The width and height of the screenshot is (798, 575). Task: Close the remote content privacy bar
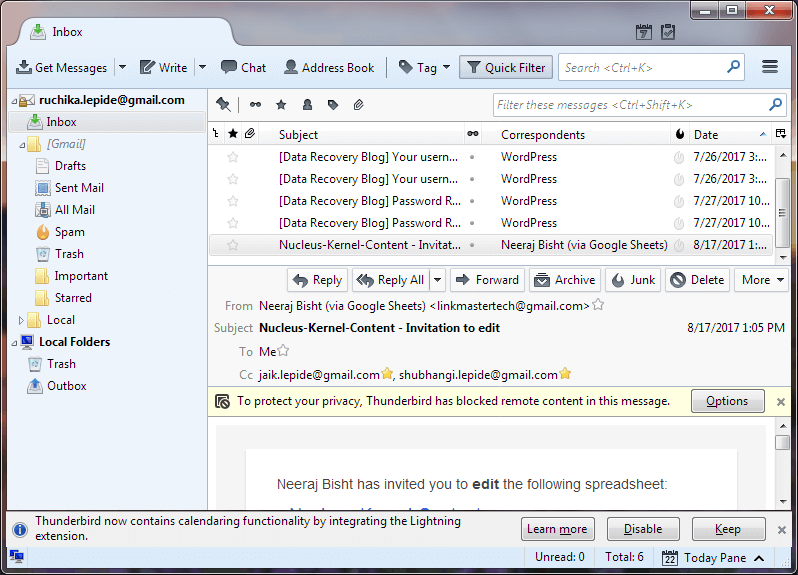click(x=781, y=401)
